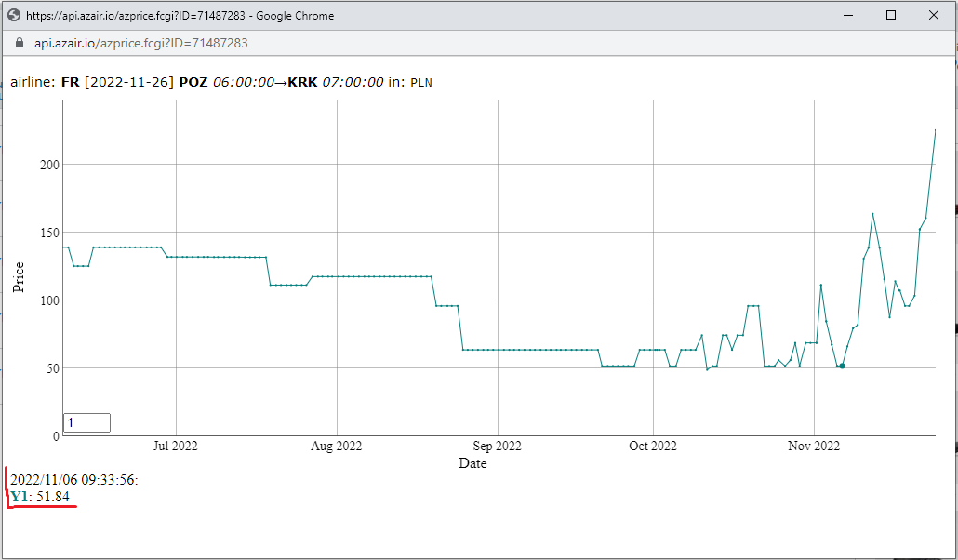This screenshot has width=958, height=560.
Task: Click the rolling period box showing 1
Action: tap(86, 422)
